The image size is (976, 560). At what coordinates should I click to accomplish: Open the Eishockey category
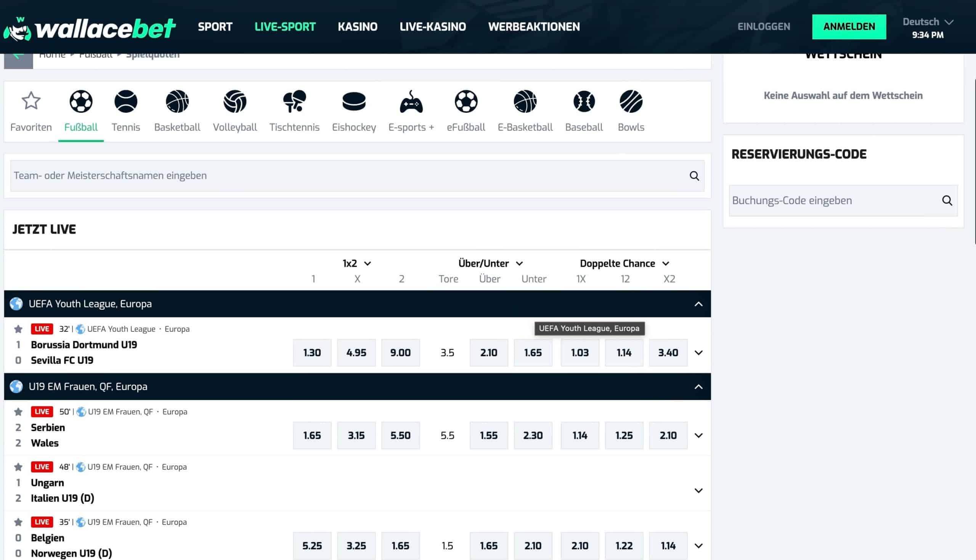pos(354,102)
